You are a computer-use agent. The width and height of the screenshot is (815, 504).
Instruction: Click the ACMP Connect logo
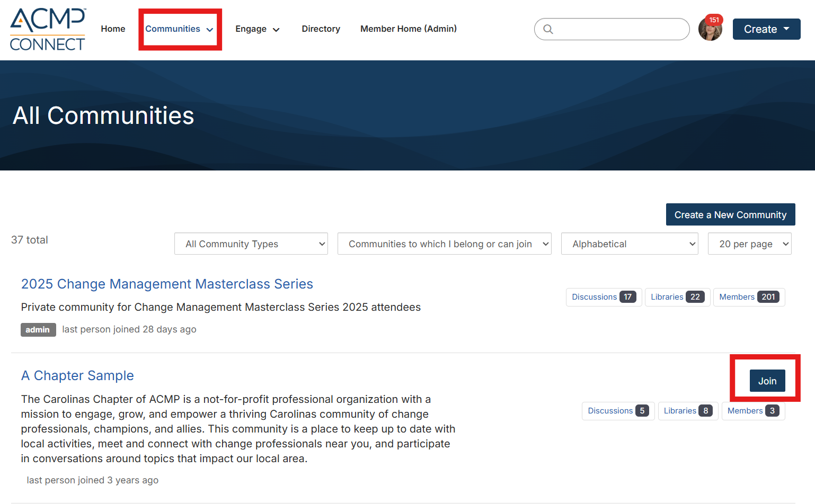click(x=48, y=30)
